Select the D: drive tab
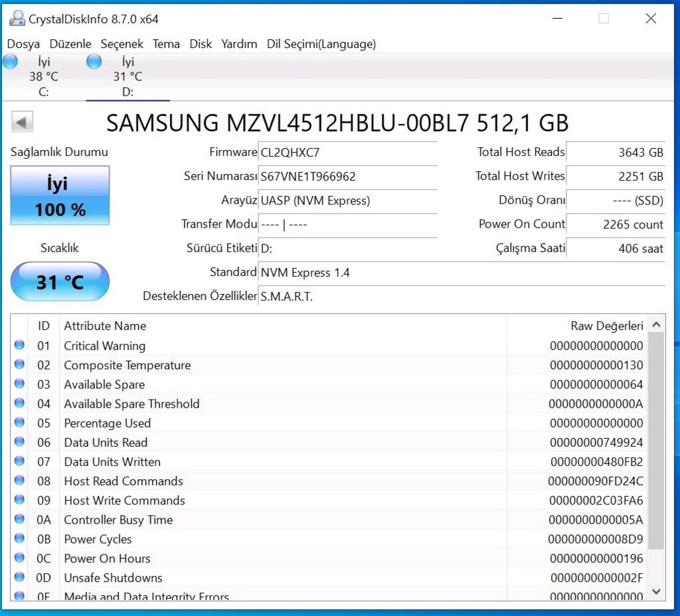 click(x=127, y=77)
